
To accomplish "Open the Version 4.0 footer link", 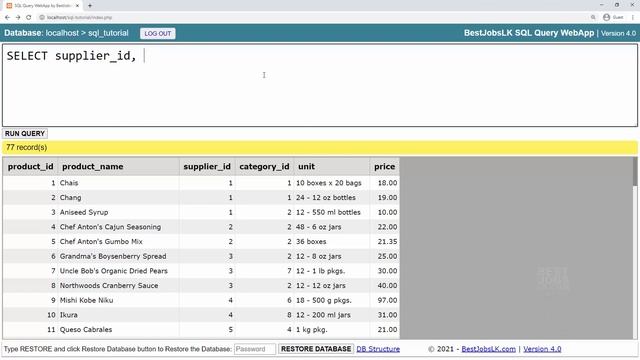I will click(542, 349).
